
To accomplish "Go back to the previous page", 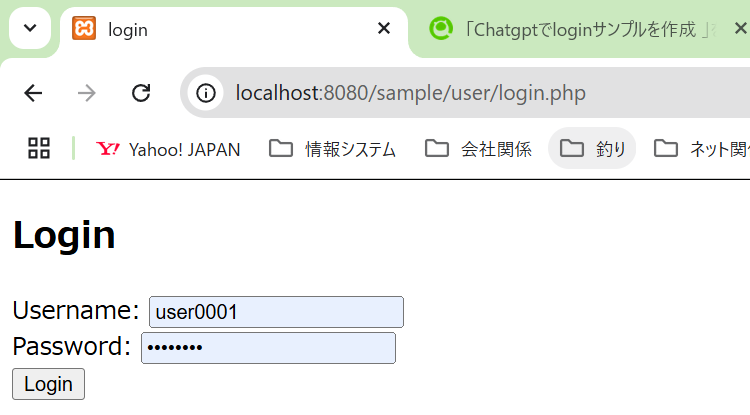I will pos(33,93).
